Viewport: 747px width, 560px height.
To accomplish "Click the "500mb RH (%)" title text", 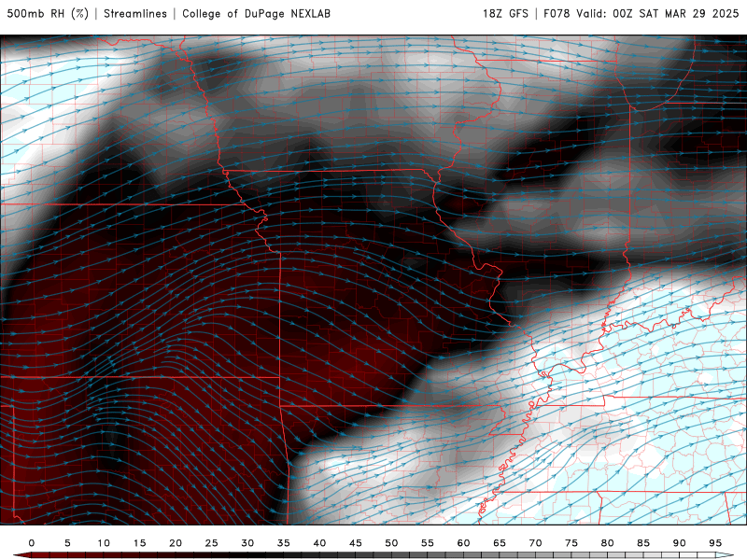I will point(49,13).
